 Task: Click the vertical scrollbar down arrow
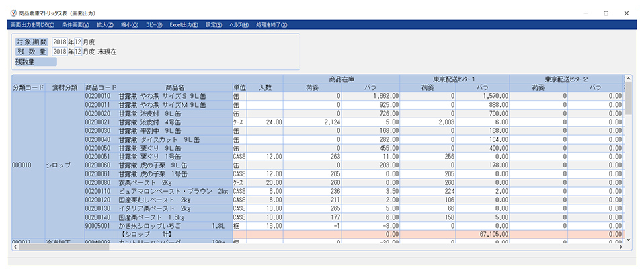[628, 239]
